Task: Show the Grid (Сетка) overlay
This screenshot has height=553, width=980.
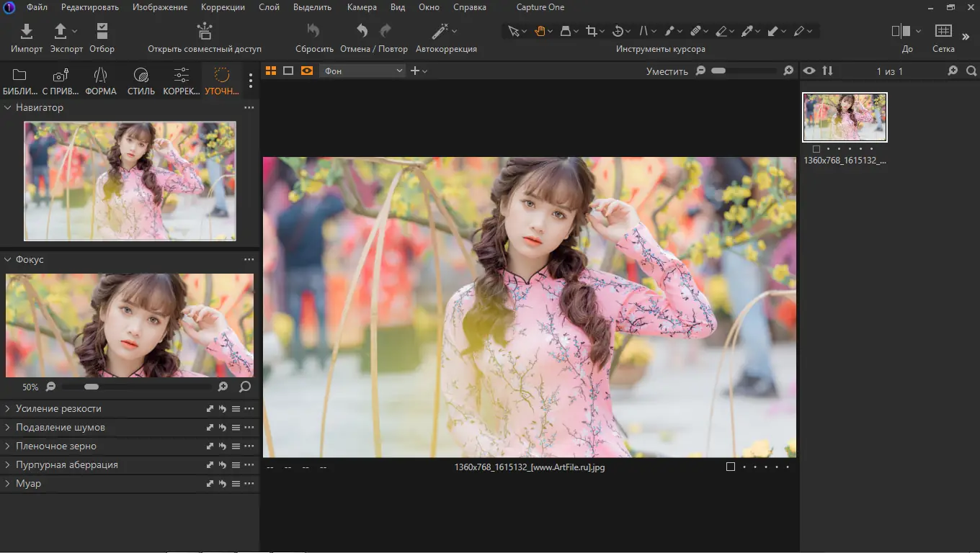Action: coord(943,32)
